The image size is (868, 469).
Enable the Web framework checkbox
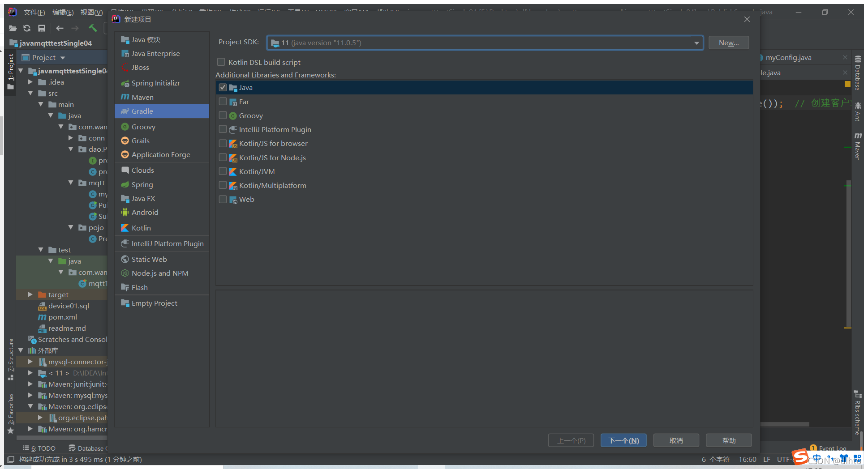pos(223,199)
